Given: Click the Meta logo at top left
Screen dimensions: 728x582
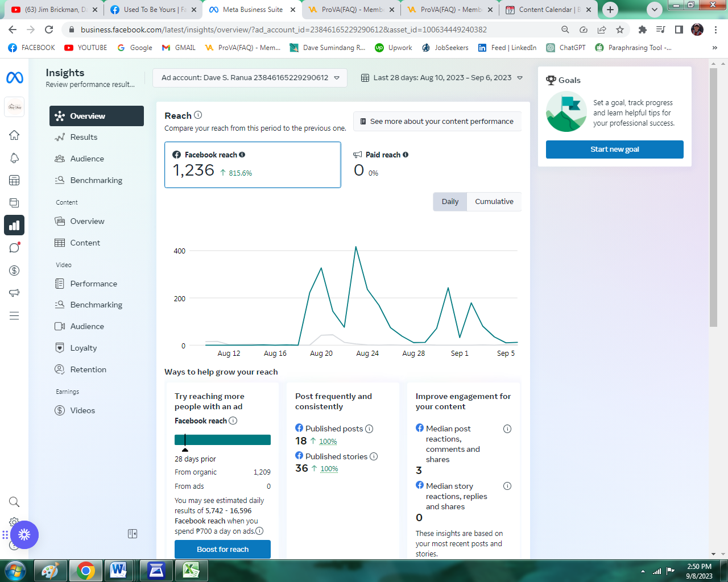Looking at the screenshot, I should pos(15,77).
